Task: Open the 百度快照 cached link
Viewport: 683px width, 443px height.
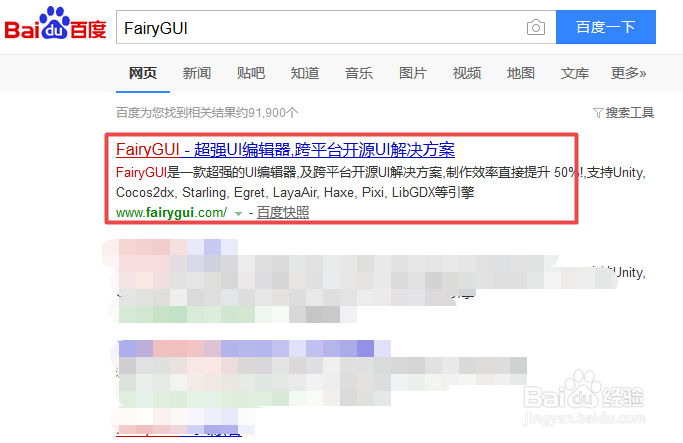Action: pyautogui.click(x=283, y=213)
